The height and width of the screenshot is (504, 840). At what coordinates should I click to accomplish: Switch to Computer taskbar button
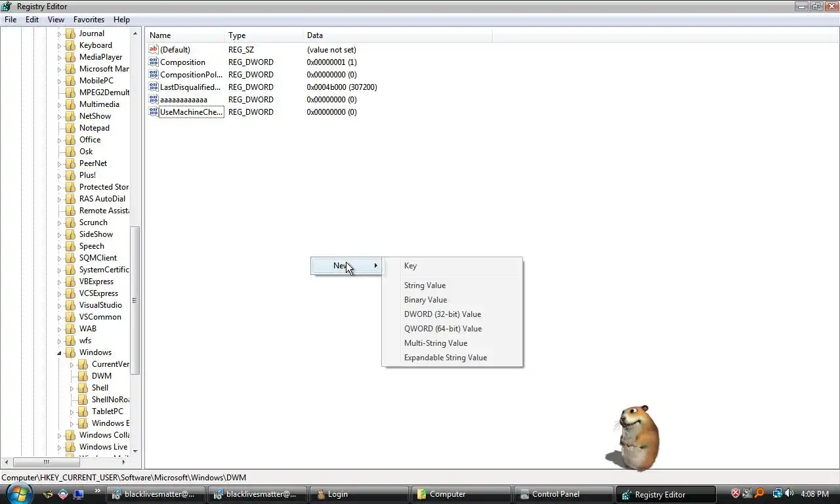(461, 494)
